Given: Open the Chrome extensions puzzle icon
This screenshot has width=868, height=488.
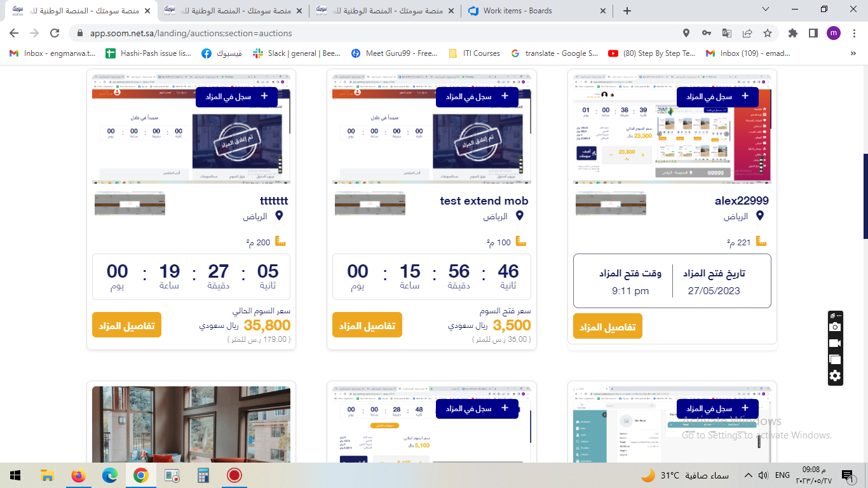Looking at the screenshot, I should [x=792, y=33].
